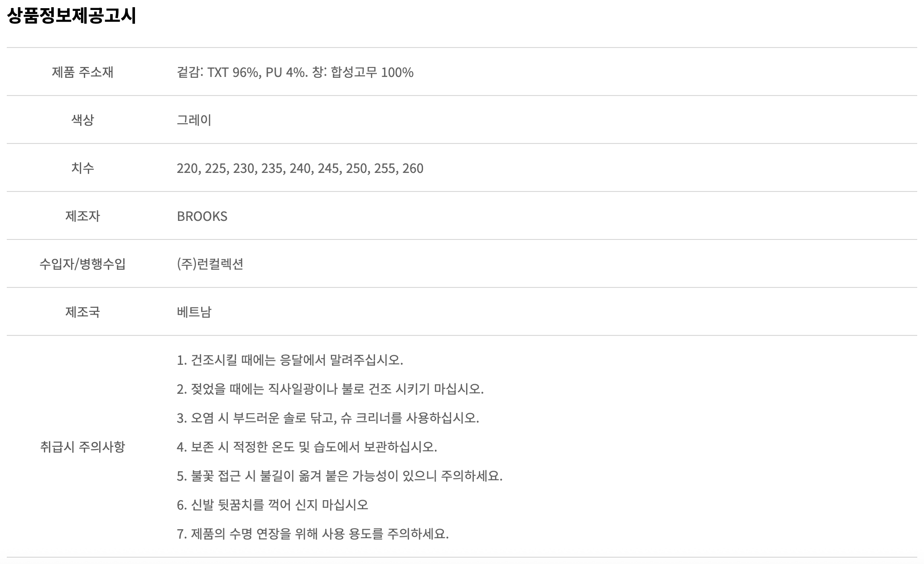The image size is (924, 564).
Task: Click precaution 7 about 제품의 수명
Action: point(313,534)
